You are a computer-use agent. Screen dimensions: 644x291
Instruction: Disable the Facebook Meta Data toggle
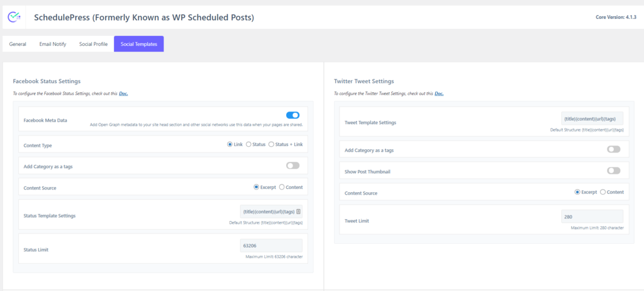point(292,115)
